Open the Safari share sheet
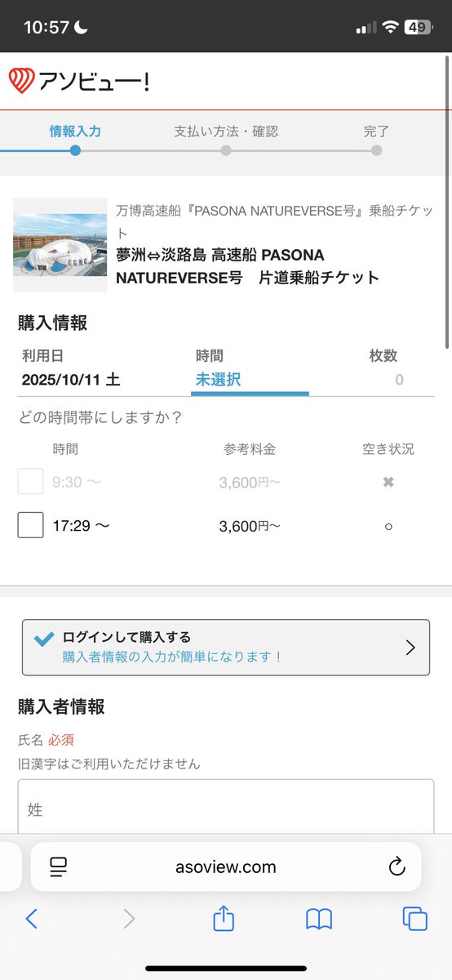The width and height of the screenshot is (452, 980). [224, 918]
